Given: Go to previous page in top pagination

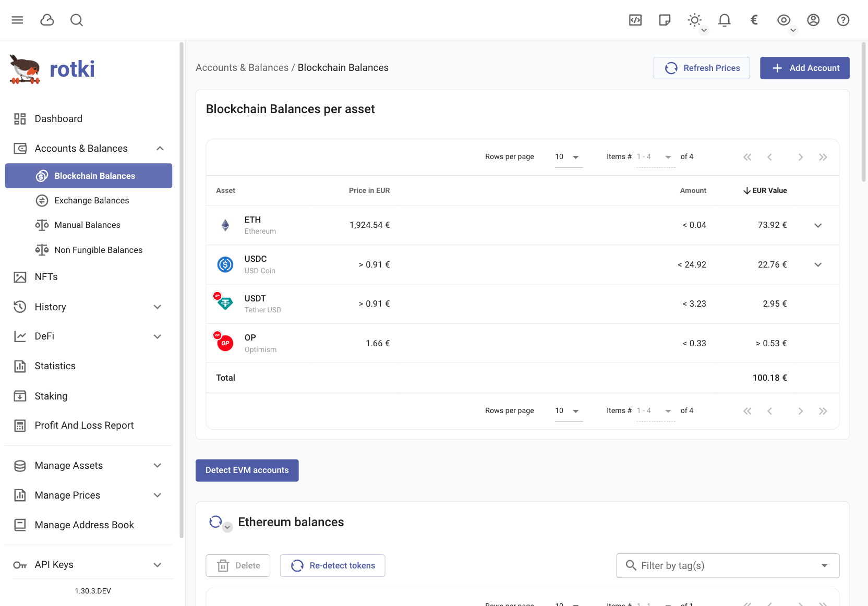Looking at the screenshot, I should (x=769, y=157).
